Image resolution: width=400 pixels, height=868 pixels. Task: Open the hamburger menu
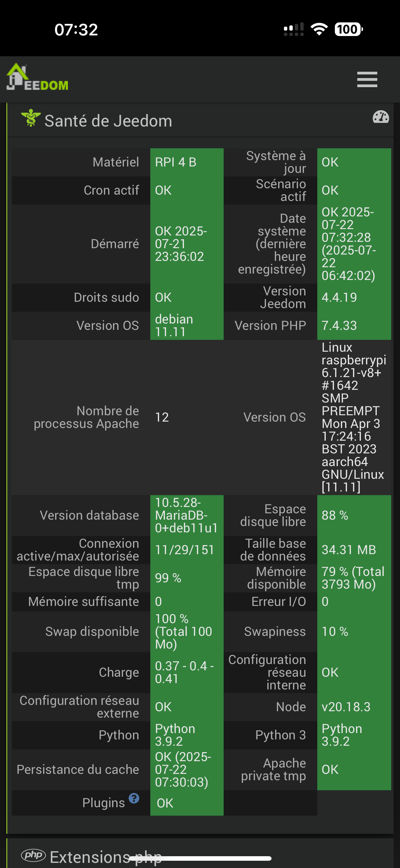coord(367,80)
